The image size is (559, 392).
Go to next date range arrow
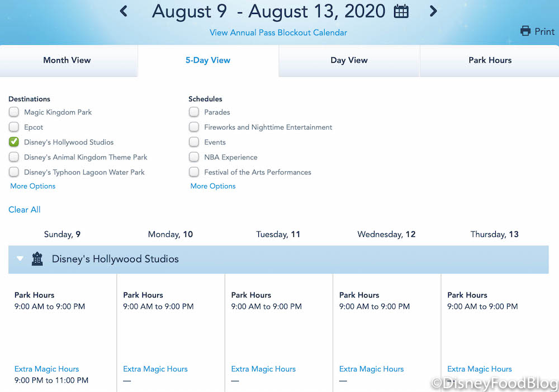tap(433, 11)
